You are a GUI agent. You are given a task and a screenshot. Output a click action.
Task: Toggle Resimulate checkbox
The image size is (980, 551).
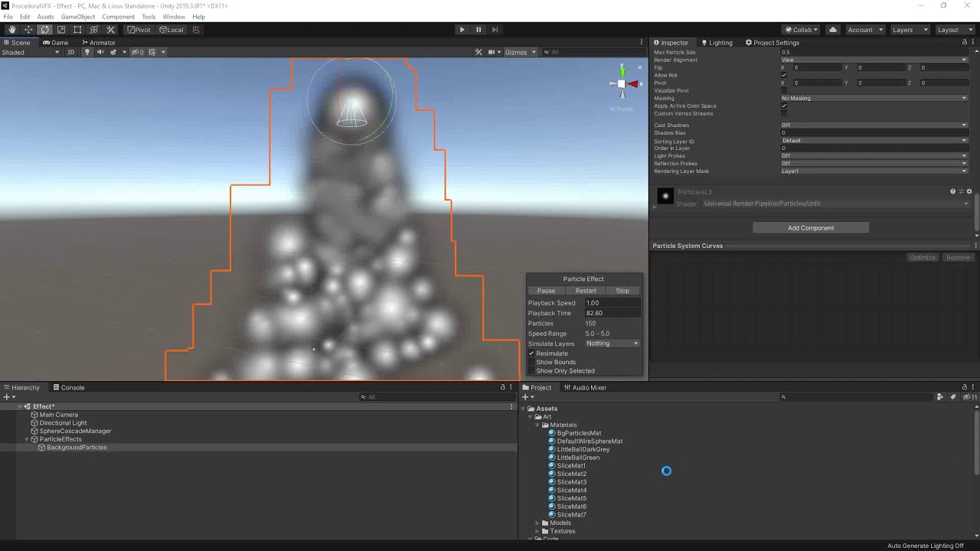(531, 354)
